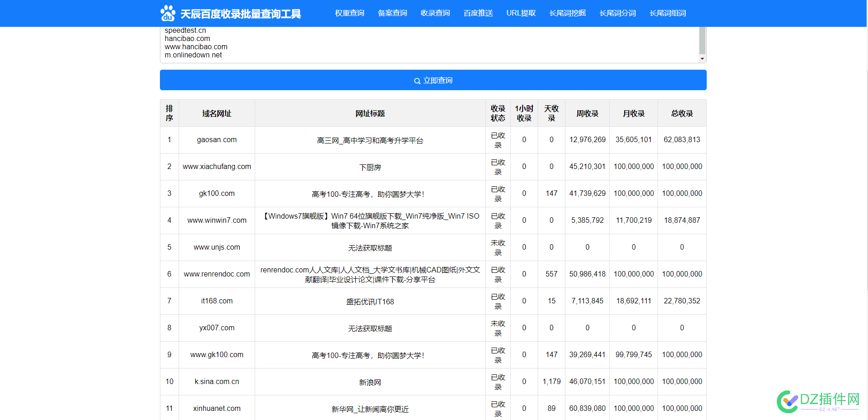This screenshot has height=420, width=868.
Task: Click the textarea scrollbar thumb
Action: tap(702, 40)
